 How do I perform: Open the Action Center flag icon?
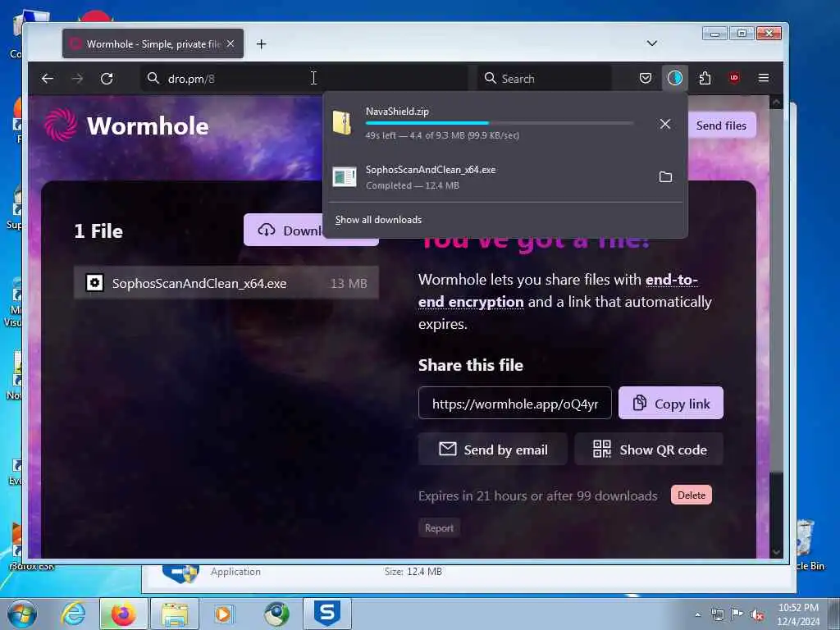[x=737, y=614]
